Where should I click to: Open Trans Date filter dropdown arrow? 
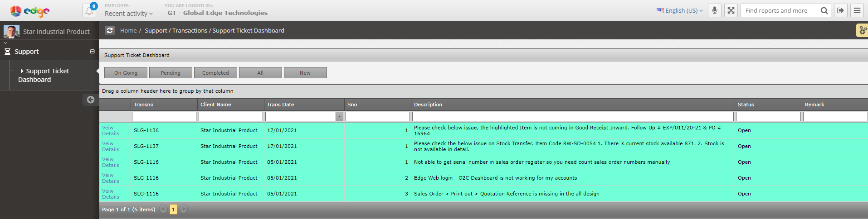(339, 117)
